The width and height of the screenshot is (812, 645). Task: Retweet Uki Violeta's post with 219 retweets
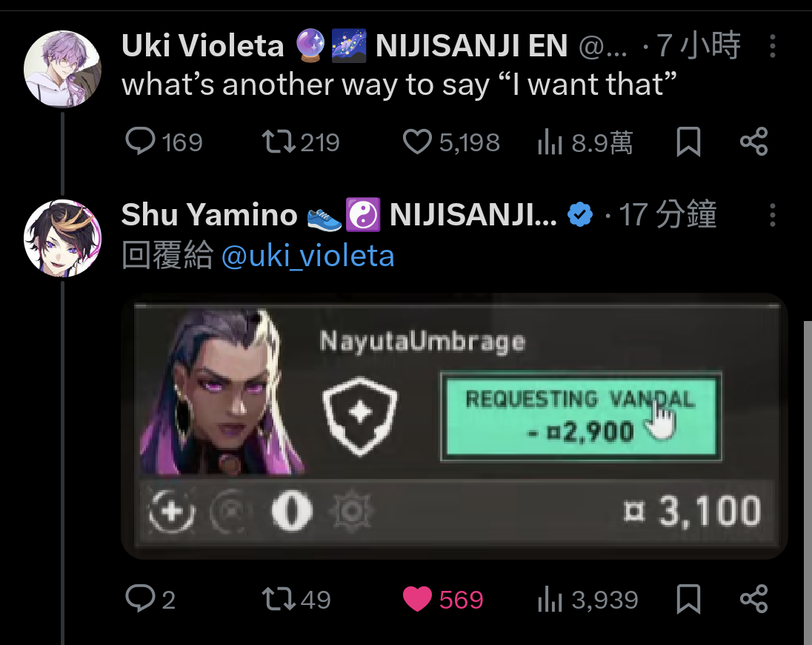(300, 142)
